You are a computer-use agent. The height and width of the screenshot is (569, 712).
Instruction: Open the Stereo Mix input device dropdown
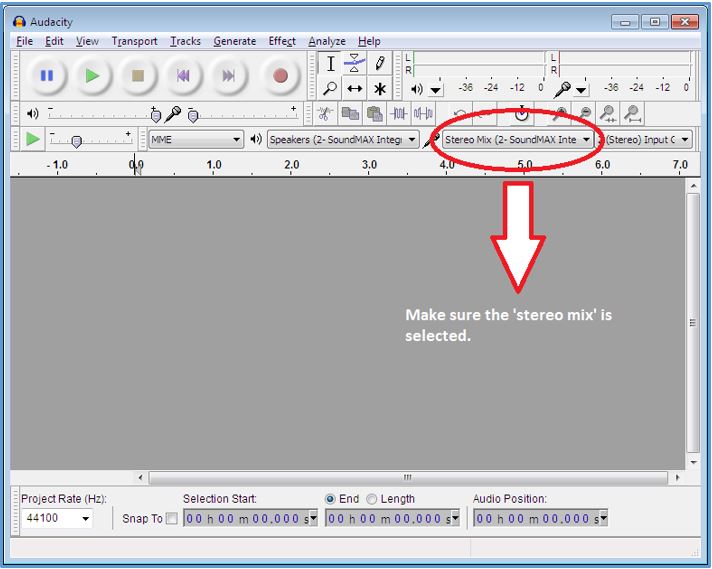pyautogui.click(x=518, y=139)
